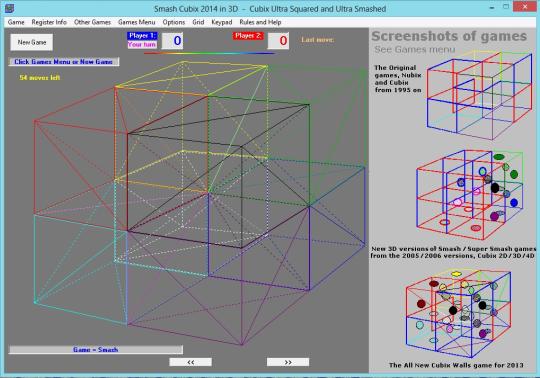Open the Games Menu
Viewport: 540px width, 378px height.
click(x=137, y=22)
